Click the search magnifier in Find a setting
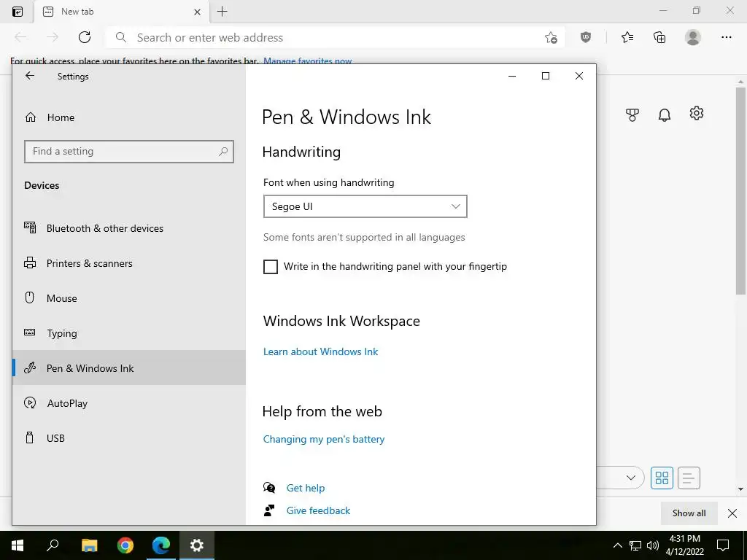747x560 pixels. click(x=223, y=152)
